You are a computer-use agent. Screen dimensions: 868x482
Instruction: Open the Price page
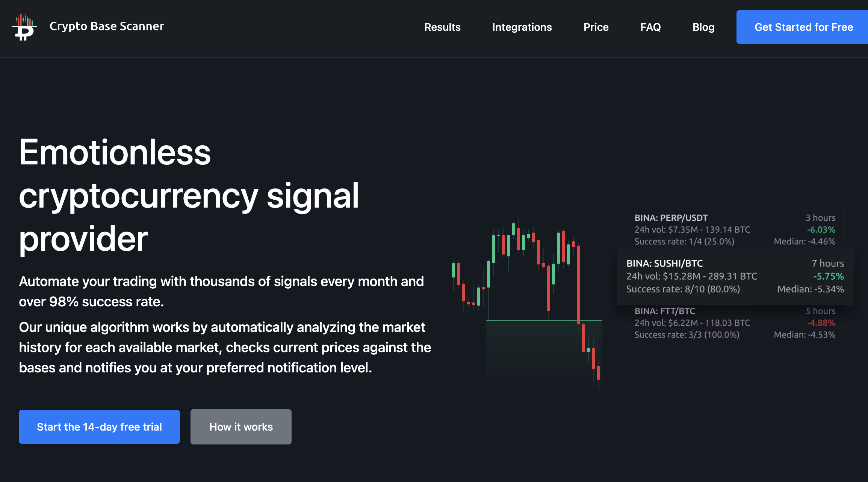pos(596,27)
